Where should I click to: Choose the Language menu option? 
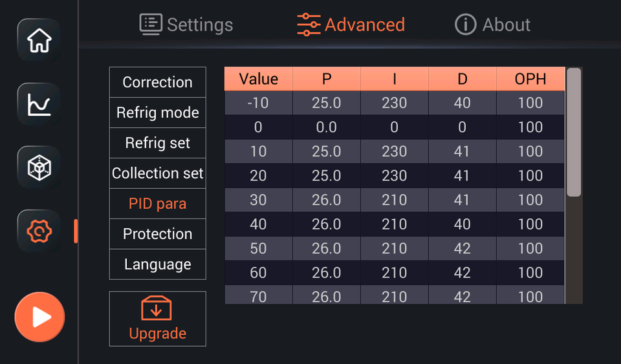point(157,264)
